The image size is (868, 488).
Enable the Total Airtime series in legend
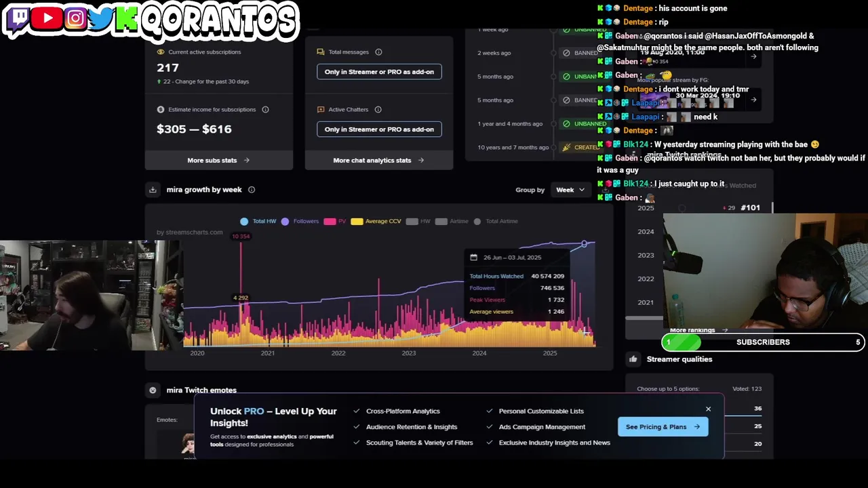(x=496, y=221)
